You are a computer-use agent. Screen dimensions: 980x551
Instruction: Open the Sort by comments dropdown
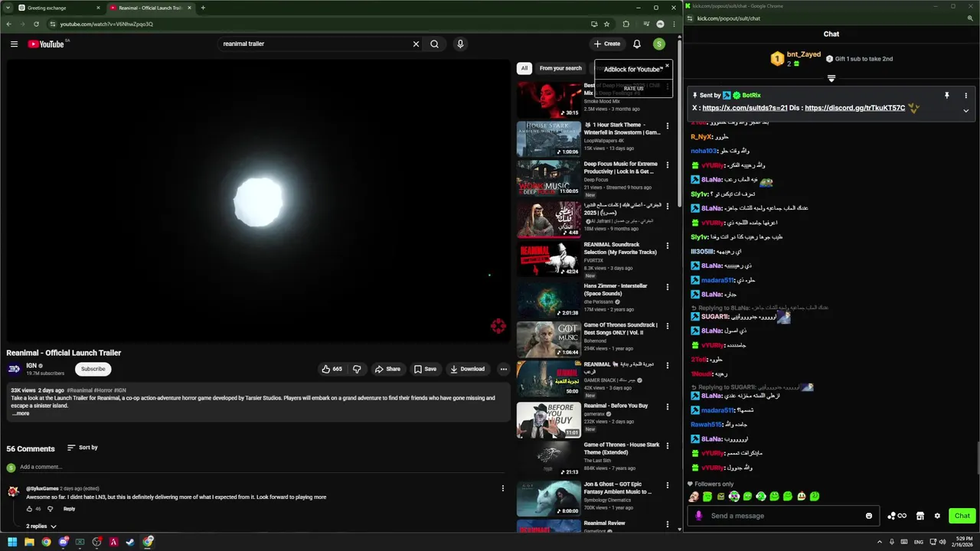[x=83, y=448]
